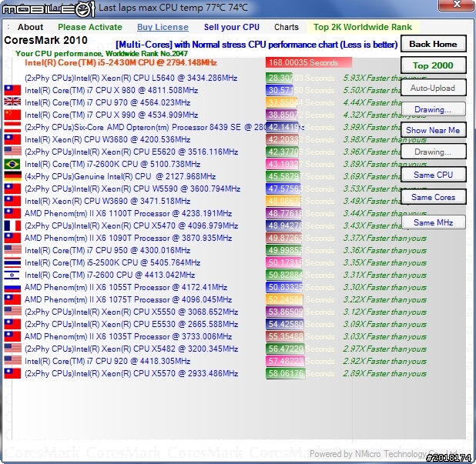This screenshot has width=476, height=464.
Task: Click the Drawing button above Show Near Me
Action: coord(433,109)
